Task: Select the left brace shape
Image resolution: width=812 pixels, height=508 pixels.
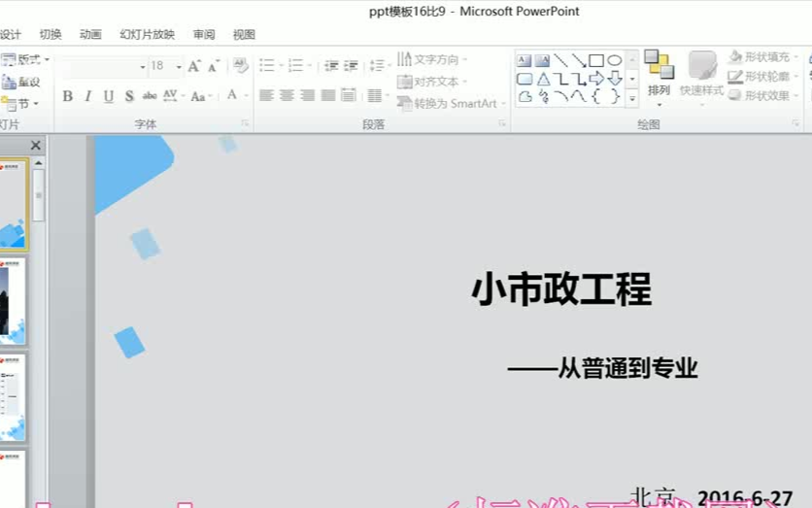Action: (596, 96)
